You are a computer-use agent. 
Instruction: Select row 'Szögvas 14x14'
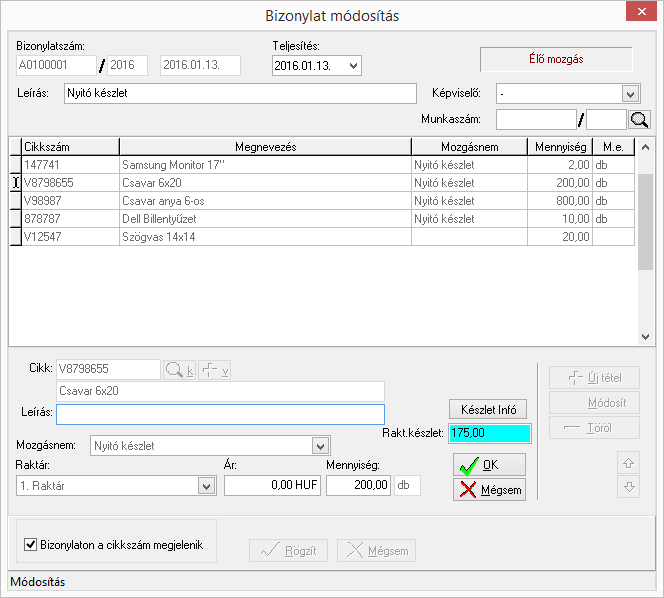(322, 237)
